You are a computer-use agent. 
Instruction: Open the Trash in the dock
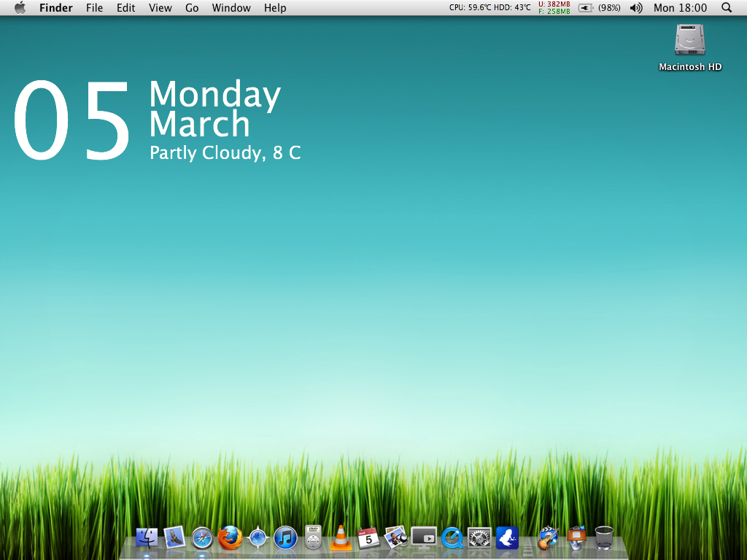click(604, 538)
